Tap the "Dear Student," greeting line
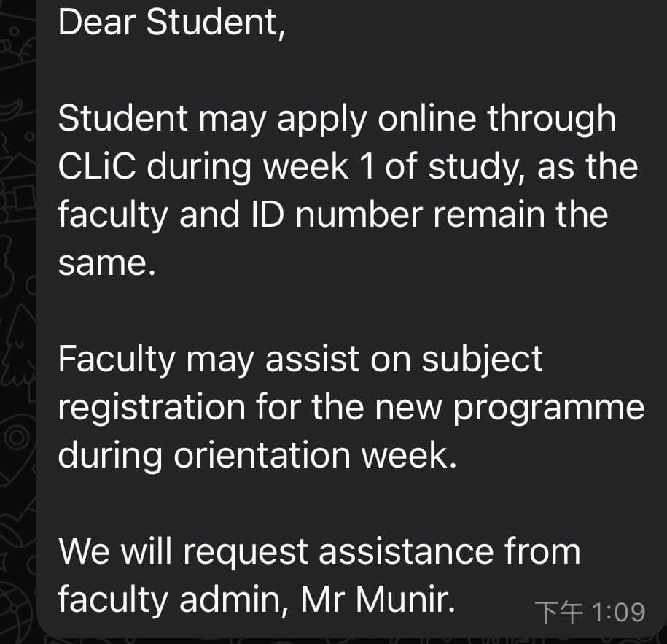 click(x=172, y=23)
